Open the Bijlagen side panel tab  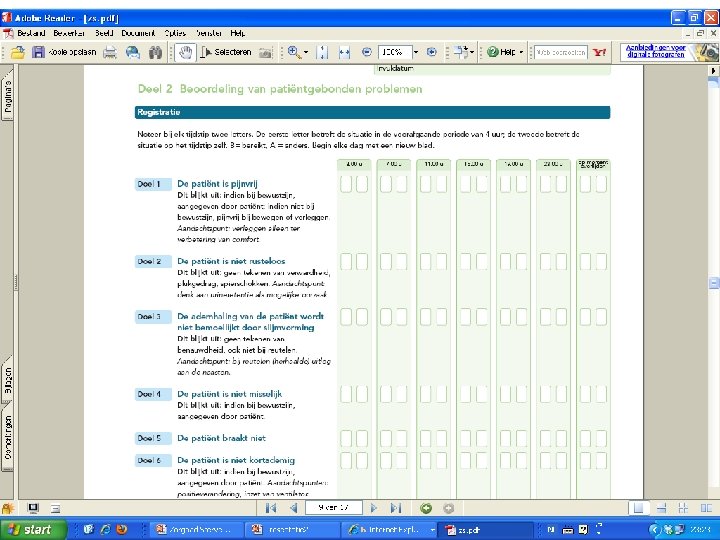pos(7,380)
